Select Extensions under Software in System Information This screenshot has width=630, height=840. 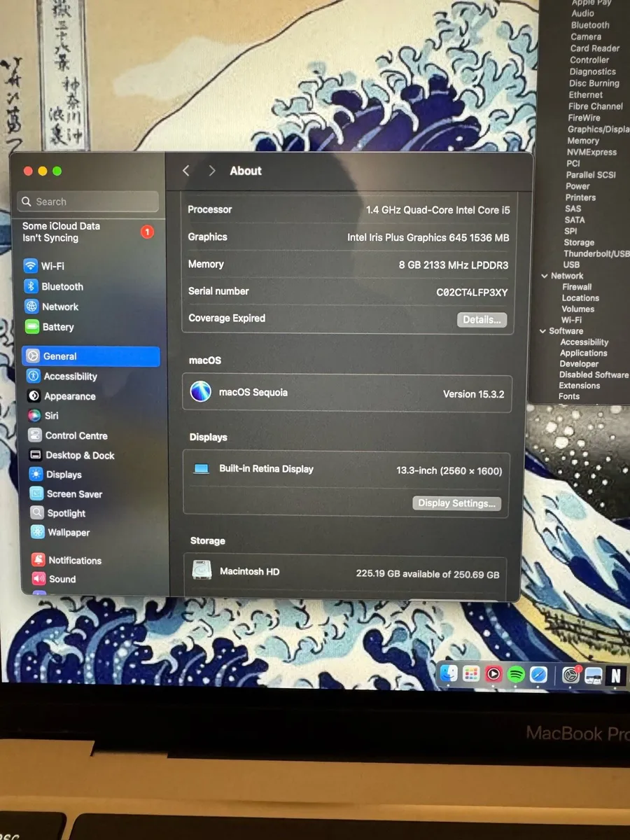pyautogui.click(x=580, y=386)
